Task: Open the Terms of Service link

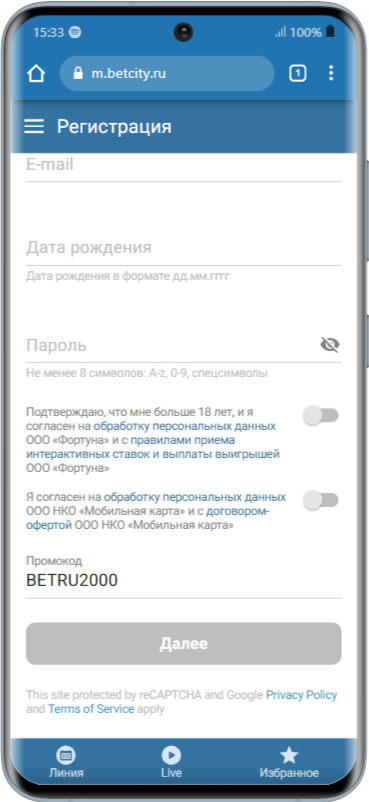Action: (x=91, y=709)
